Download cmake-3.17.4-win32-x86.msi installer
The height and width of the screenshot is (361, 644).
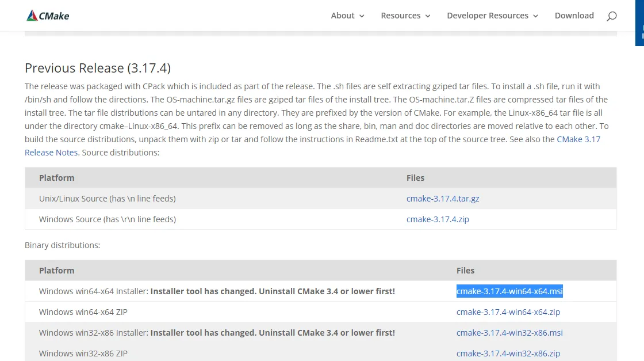[x=509, y=333]
